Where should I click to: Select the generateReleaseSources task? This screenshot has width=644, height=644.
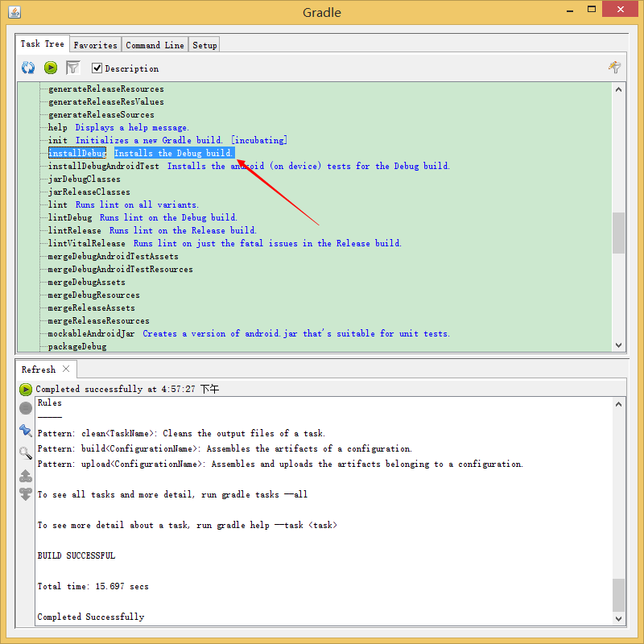point(101,114)
